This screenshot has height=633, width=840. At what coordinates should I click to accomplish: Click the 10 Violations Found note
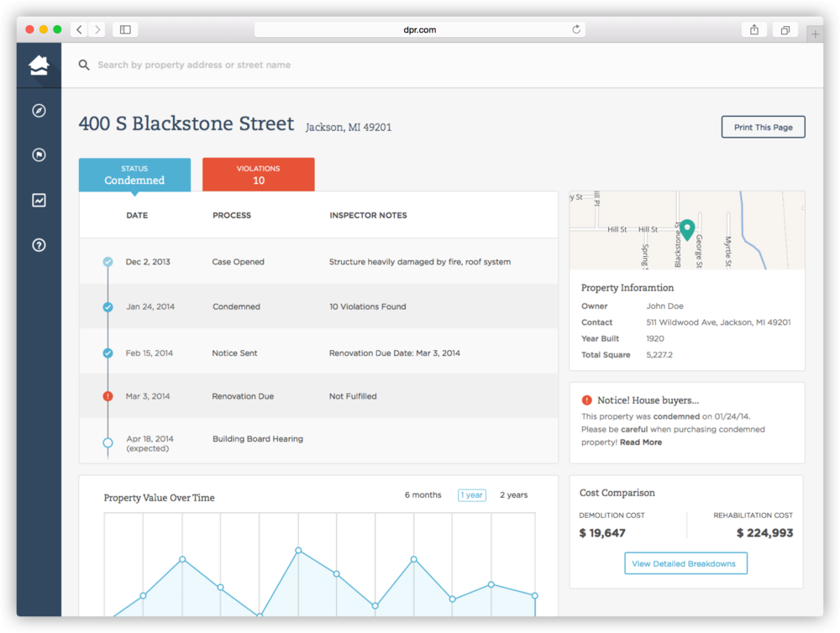pos(368,307)
